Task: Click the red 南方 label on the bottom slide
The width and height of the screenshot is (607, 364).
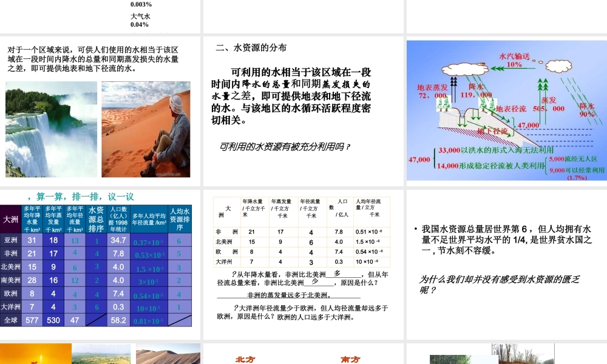Action: 350,359
